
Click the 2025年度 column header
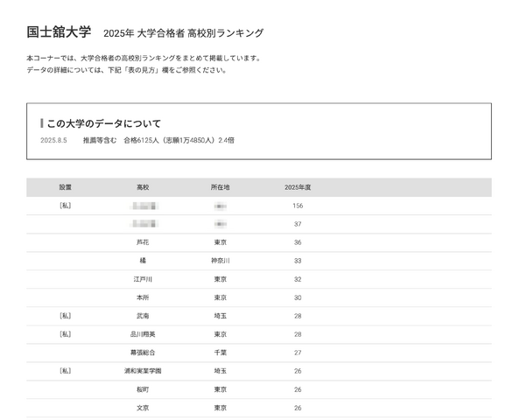[x=298, y=187]
